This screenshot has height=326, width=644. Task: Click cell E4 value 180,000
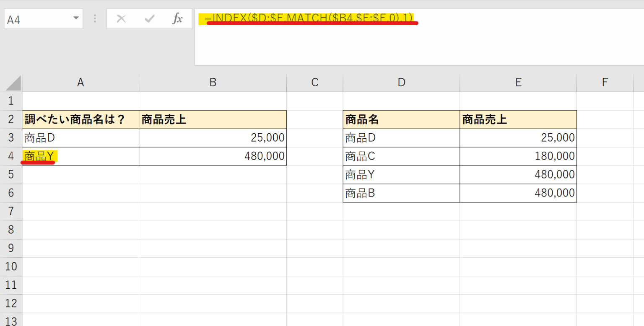click(518, 156)
